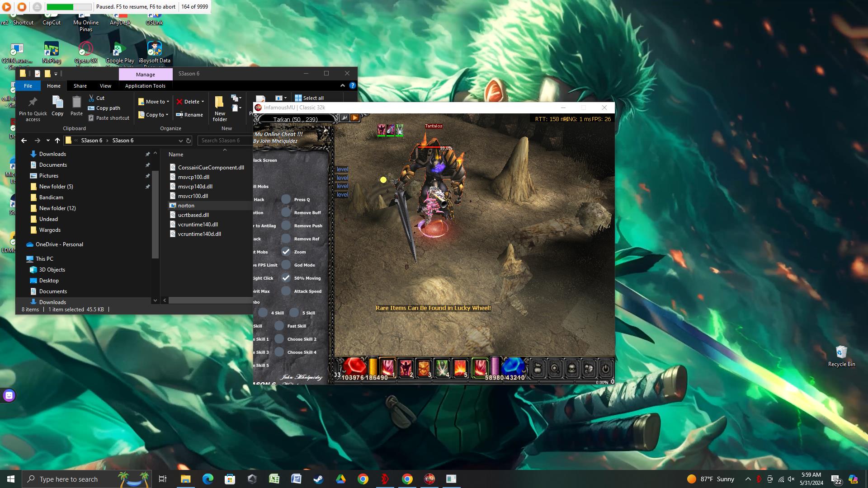Open the Application Tools tab

coord(145,86)
